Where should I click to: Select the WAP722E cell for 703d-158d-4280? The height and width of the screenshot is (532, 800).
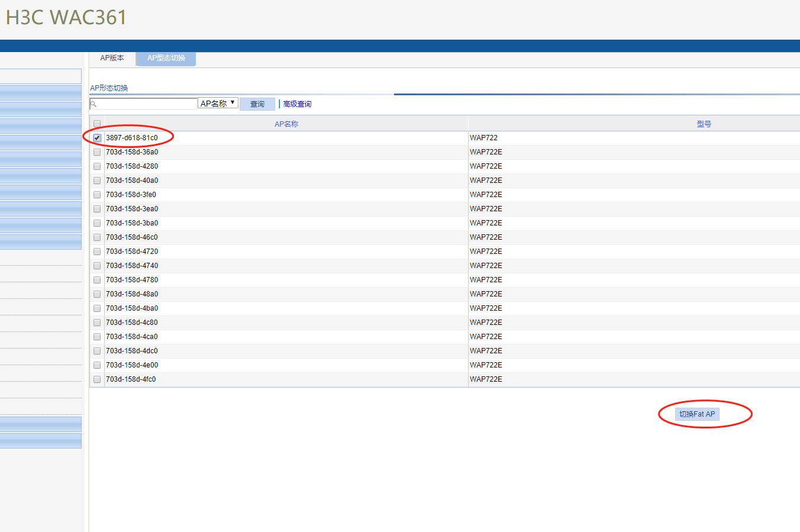[x=486, y=166]
